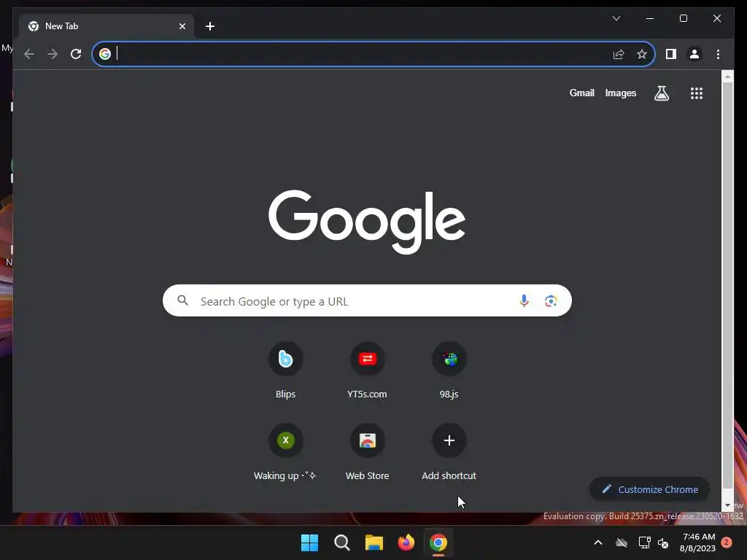The height and width of the screenshot is (560, 747).
Task: Bookmark this tab with the star icon
Action: tap(642, 54)
